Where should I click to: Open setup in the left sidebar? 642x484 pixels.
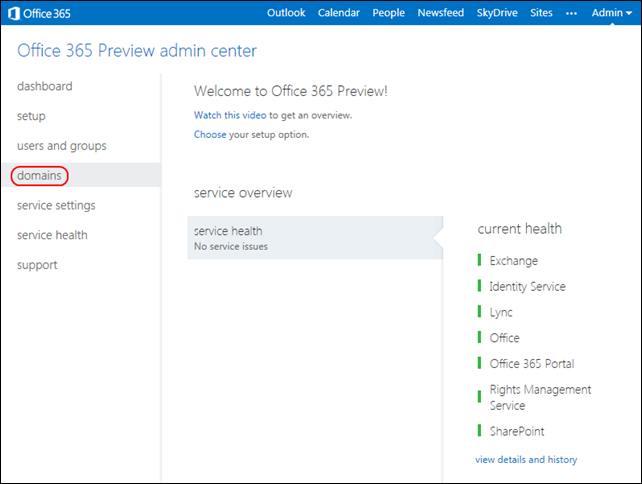click(31, 116)
